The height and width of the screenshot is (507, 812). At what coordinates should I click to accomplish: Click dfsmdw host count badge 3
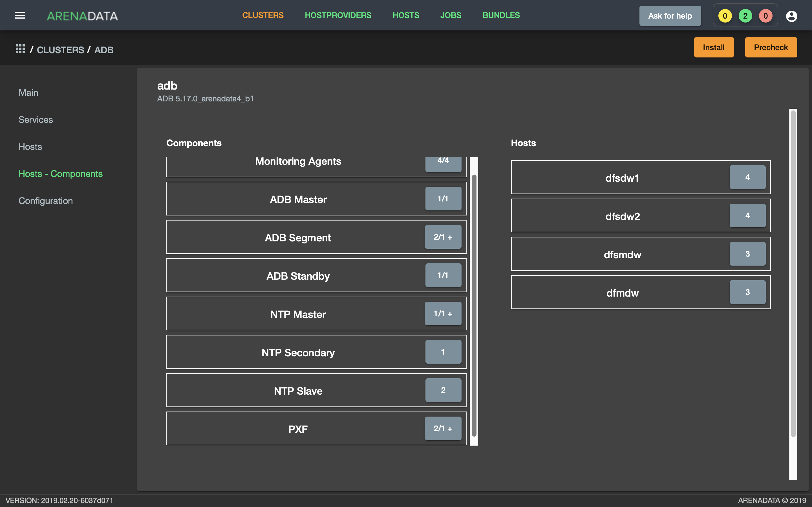pyautogui.click(x=747, y=253)
